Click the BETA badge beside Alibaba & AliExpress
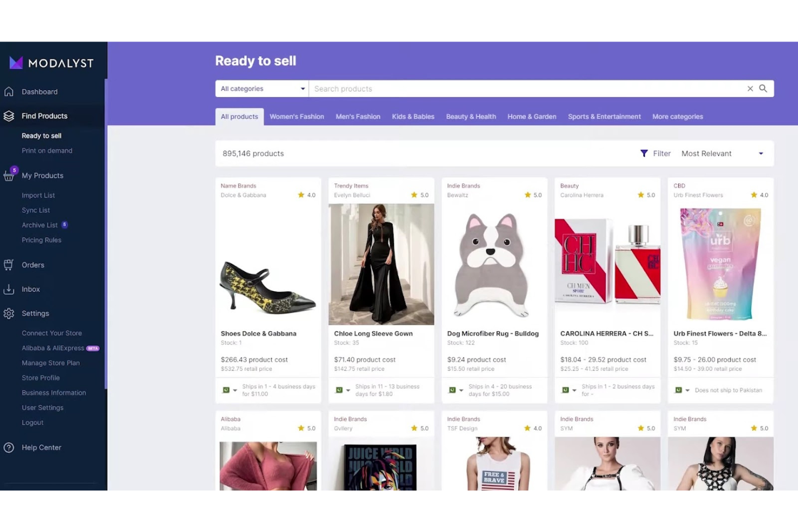Viewport: 798px width, 532px height. tap(93, 348)
